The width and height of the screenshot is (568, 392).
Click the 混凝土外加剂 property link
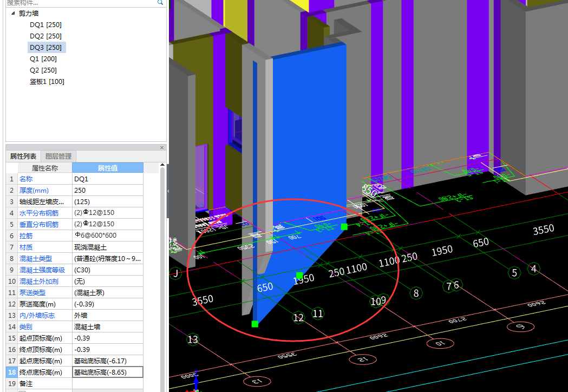point(39,281)
